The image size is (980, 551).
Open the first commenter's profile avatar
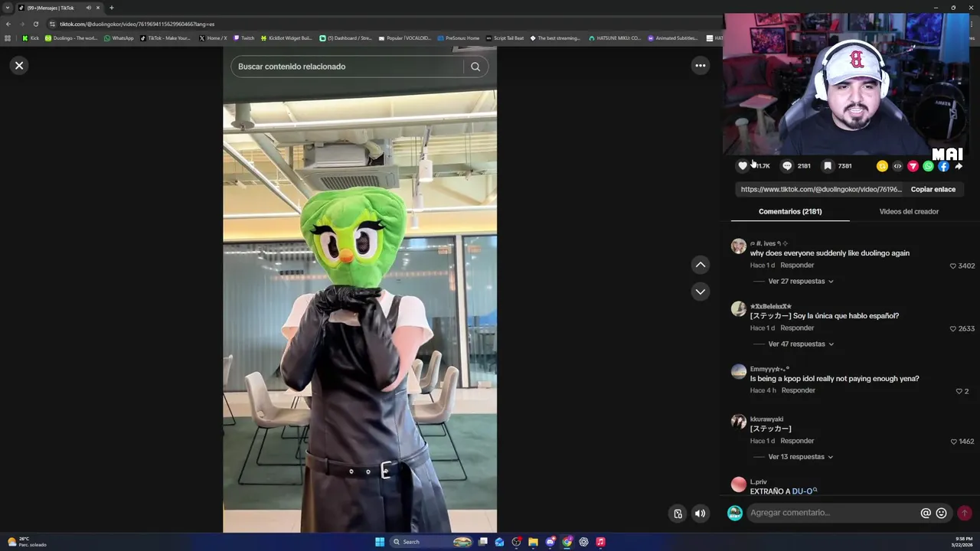738,246
